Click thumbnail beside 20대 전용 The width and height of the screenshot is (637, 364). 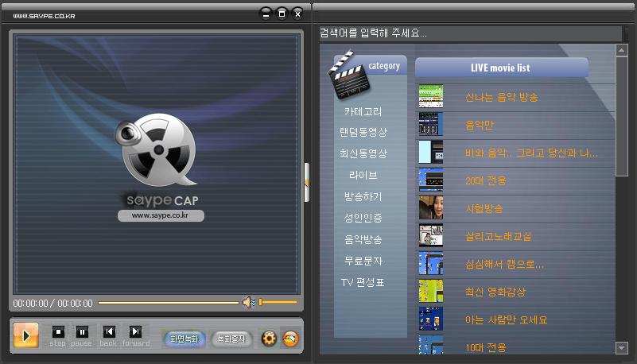click(430, 180)
